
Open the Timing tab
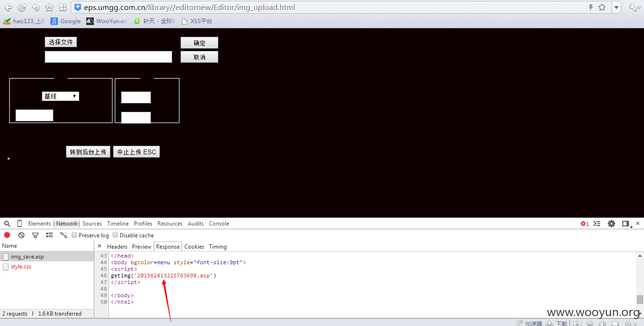(218, 247)
